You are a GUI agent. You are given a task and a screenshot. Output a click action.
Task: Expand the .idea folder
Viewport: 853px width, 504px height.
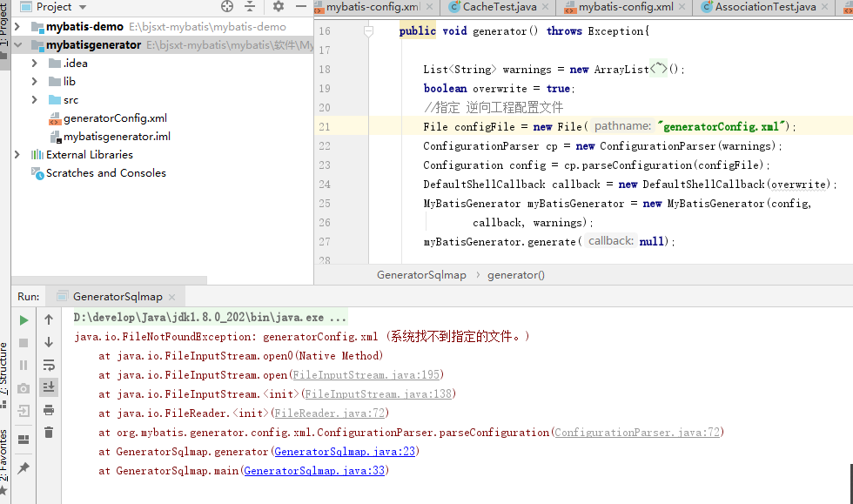[34, 64]
